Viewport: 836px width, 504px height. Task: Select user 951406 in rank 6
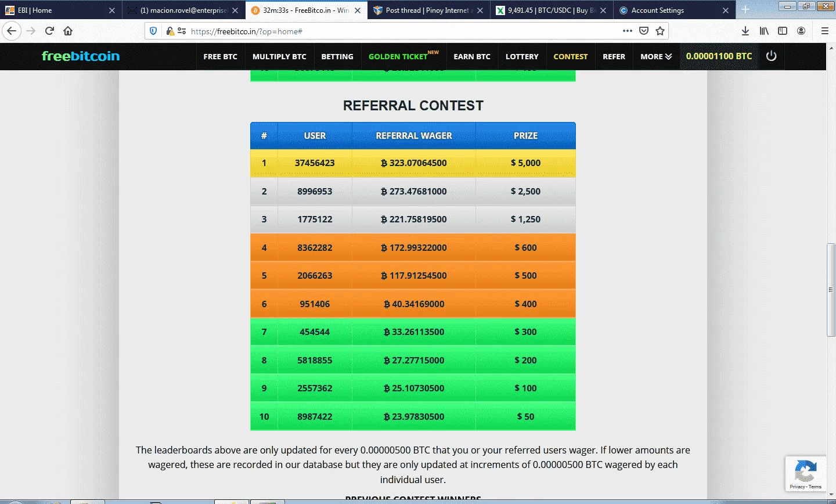[315, 304]
